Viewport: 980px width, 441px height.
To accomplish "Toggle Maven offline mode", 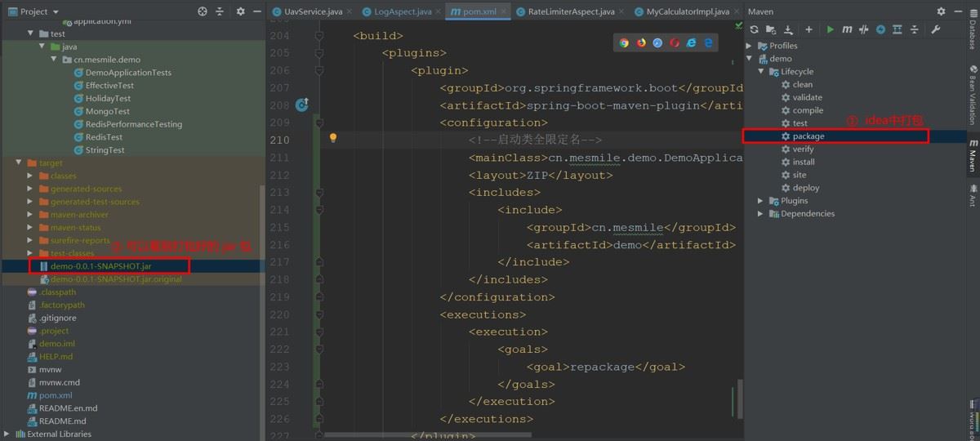I will click(864, 29).
